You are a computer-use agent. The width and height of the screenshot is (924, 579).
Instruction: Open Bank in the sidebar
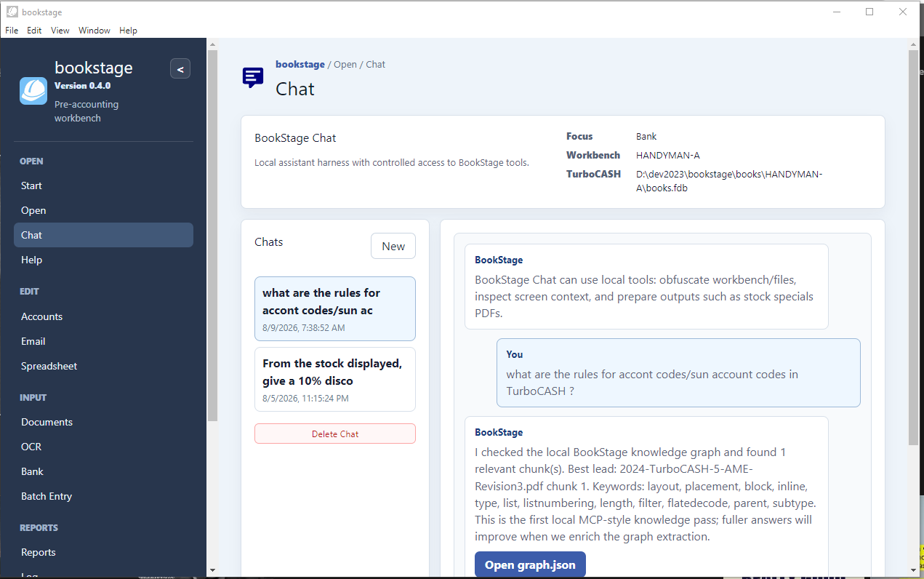pos(103,471)
